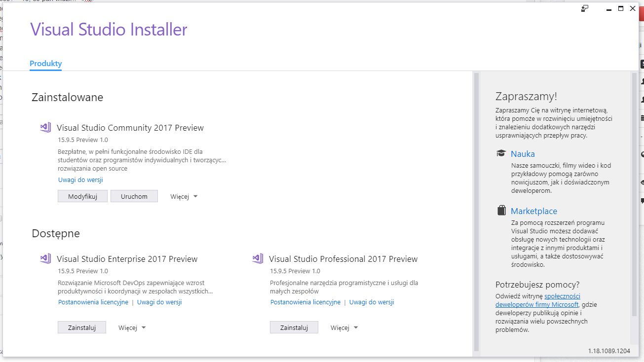Expand Więcej menu under Professional 2017 Preview

pyautogui.click(x=344, y=327)
